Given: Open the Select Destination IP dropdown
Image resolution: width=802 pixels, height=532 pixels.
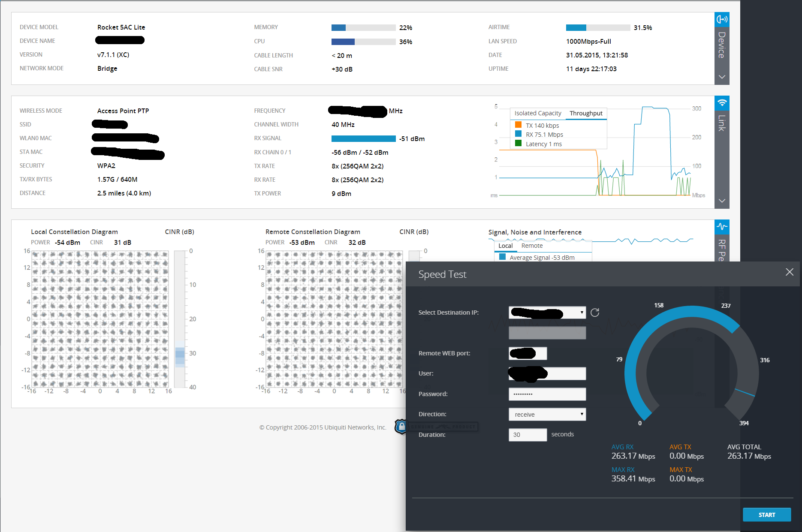Looking at the screenshot, I should (547, 313).
